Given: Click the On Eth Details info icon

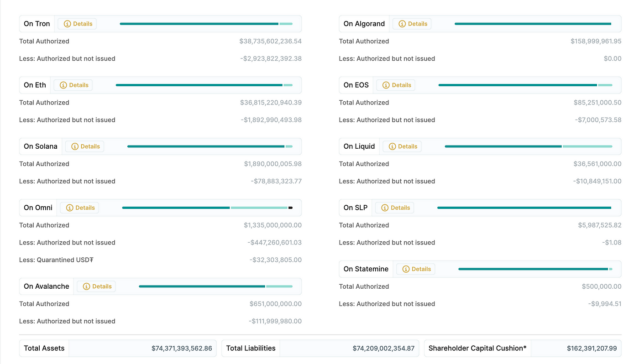Looking at the screenshot, I should (x=63, y=85).
